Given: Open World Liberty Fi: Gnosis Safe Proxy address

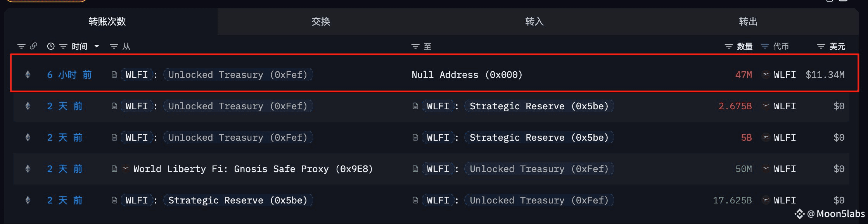Looking at the screenshot, I should [x=253, y=169].
